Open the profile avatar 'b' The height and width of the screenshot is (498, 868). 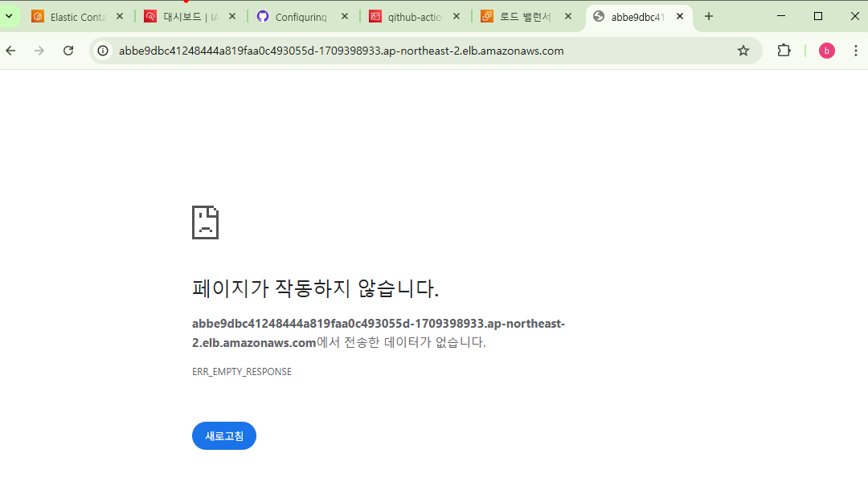click(x=826, y=51)
